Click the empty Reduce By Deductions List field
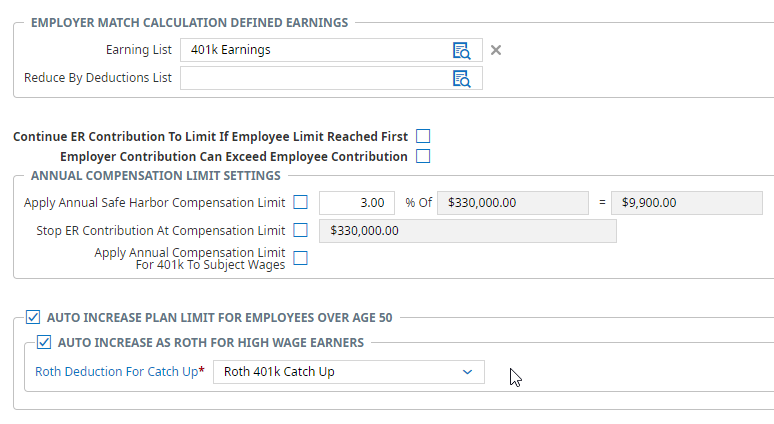The height and width of the screenshot is (424, 774). pos(312,78)
